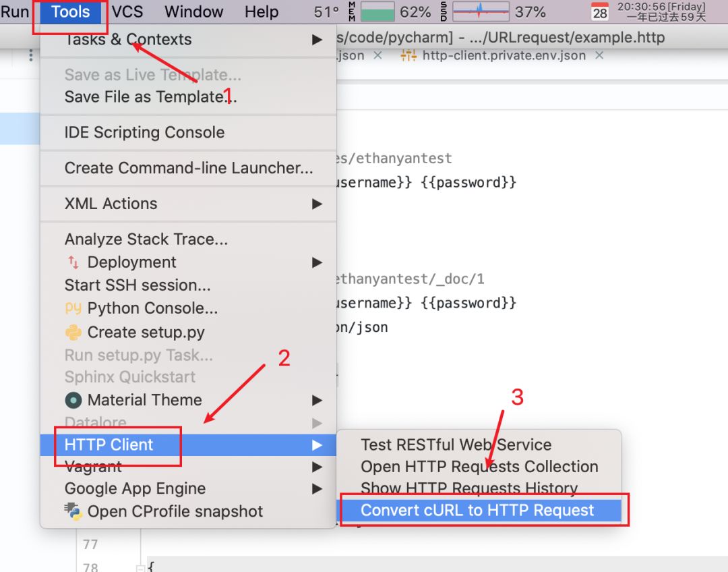Click the Python logo beside Create setup.py
This screenshot has width=728, height=572.
pyautogui.click(x=73, y=333)
